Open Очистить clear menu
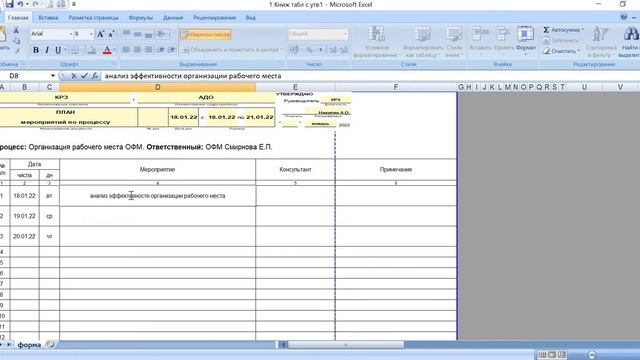 click(x=562, y=51)
